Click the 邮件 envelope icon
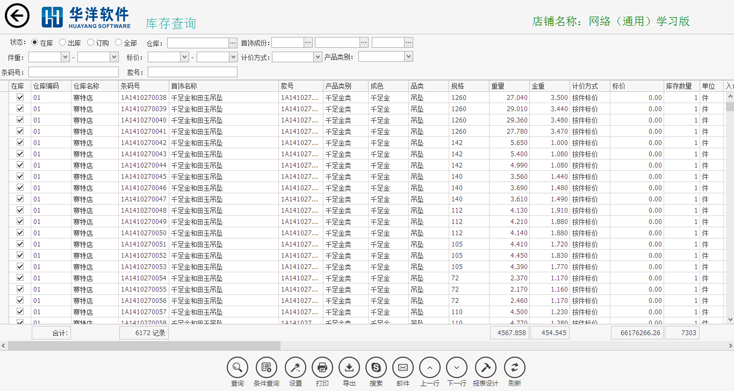The image size is (734, 391). pyautogui.click(x=403, y=368)
